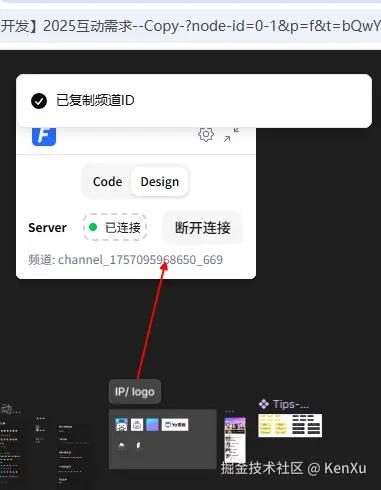
Task: Switch to the Code tab
Action: tap(107, 182)
